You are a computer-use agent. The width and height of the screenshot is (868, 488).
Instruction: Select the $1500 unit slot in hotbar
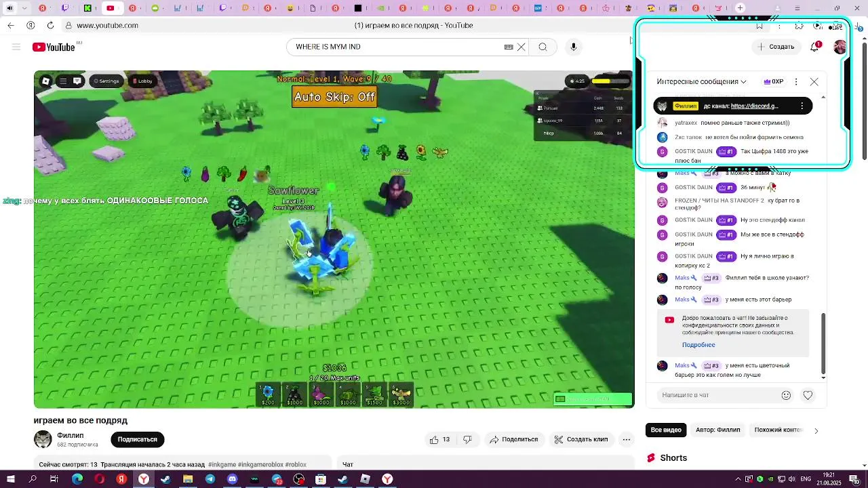tap(374, 394)
